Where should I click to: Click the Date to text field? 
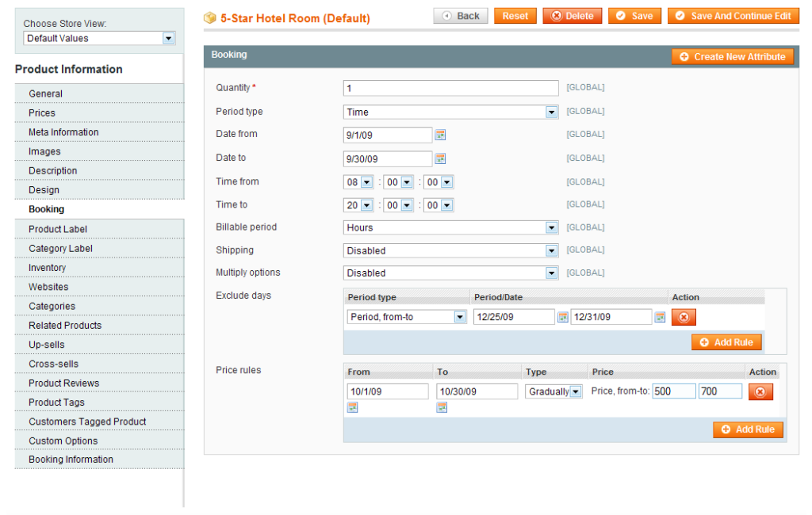pyautogui.click(x=387, y=159)
